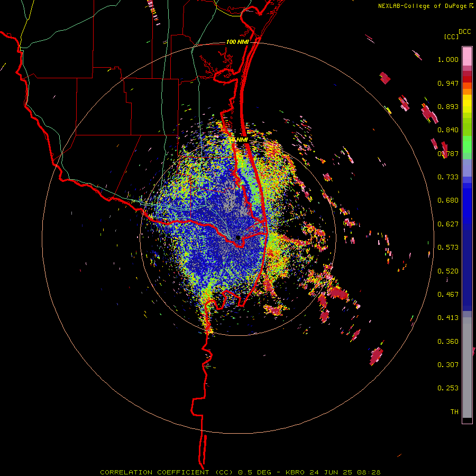Select the 0.893 scale value
Image resolution: width=476 pixels, height=476 pixels.
point(448,106)
